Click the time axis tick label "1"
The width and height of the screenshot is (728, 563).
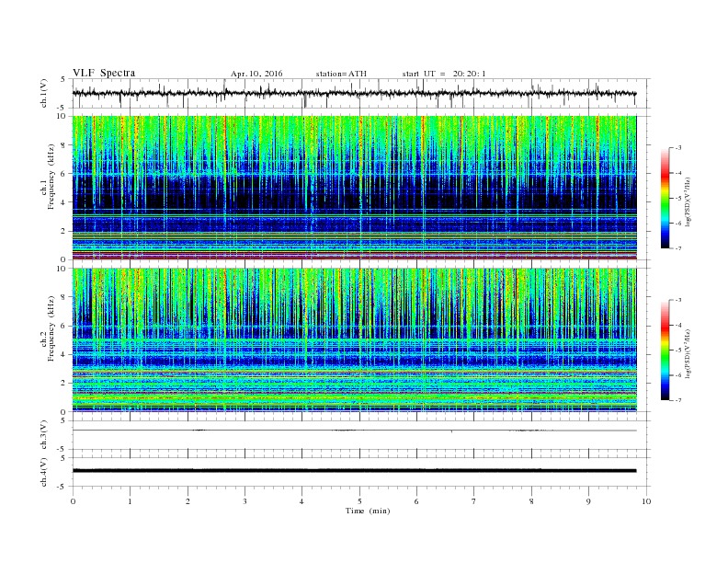click(130, 501)
